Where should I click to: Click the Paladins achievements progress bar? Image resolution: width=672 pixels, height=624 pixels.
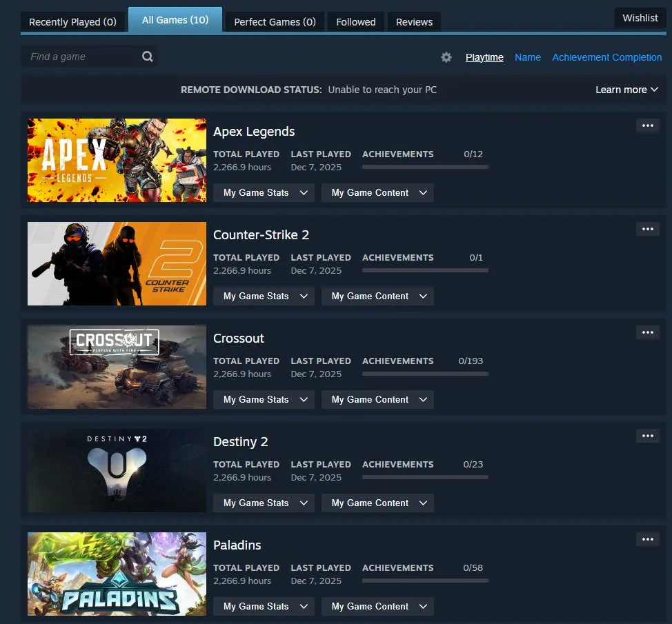pos(425,581)
